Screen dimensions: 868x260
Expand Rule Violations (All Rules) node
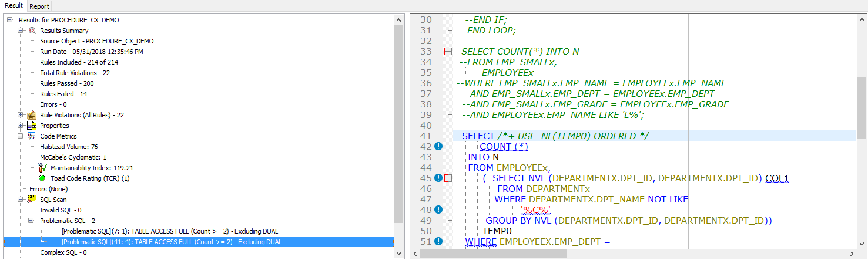[21, 115]
